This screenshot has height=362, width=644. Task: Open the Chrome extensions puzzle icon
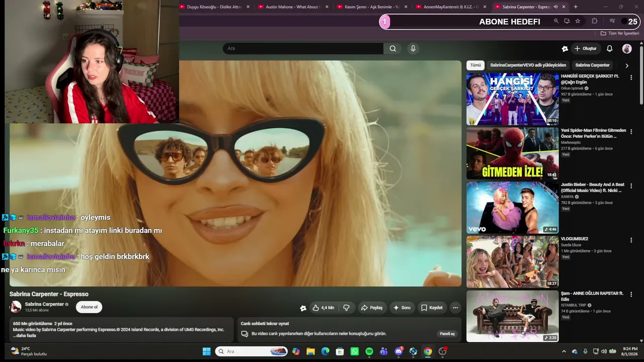[595, 21]
